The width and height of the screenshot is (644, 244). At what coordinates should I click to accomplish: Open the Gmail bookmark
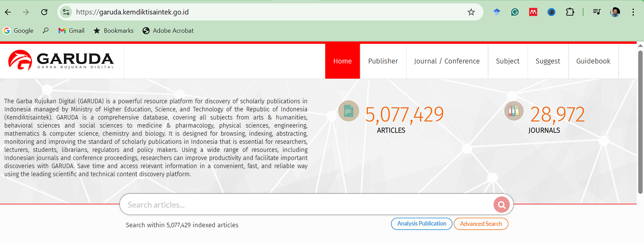point(71,30)
